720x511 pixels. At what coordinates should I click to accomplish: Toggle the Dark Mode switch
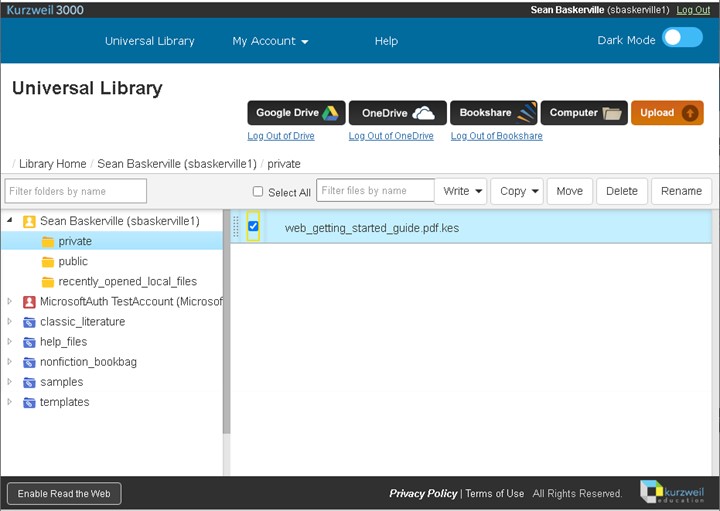click(682, 38)
